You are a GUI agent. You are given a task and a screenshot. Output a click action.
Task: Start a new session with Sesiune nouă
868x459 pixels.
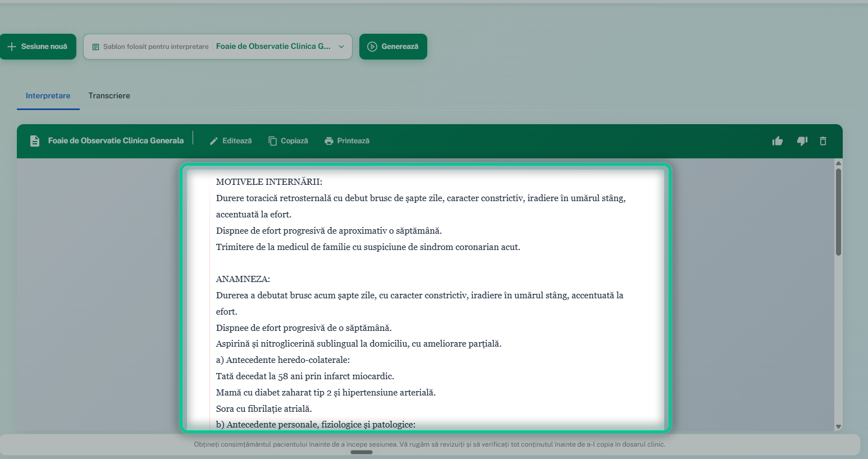[37, 47]
